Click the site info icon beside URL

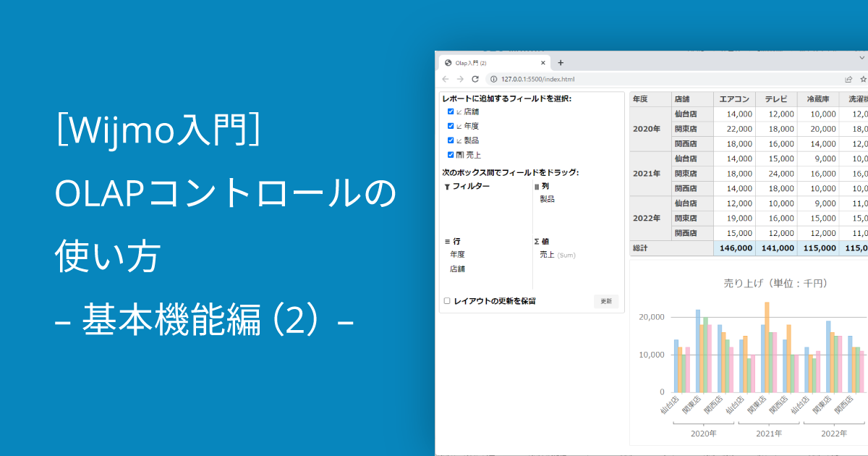(493, 79)
